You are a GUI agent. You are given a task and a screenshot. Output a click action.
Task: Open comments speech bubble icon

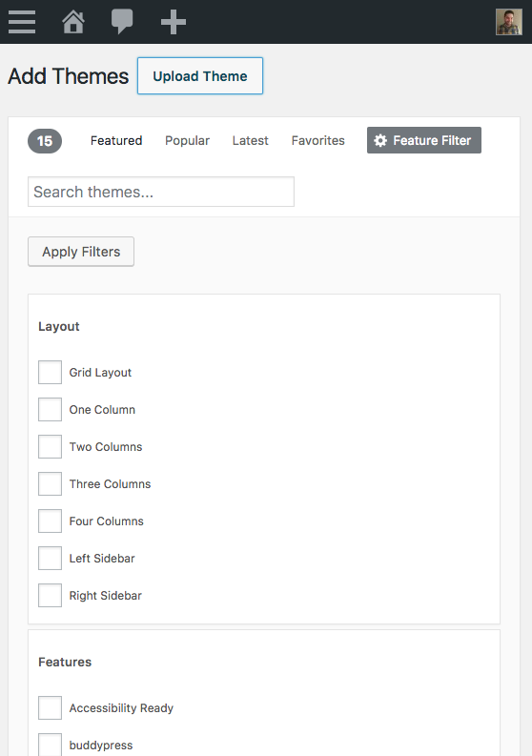tap(122, 22)
